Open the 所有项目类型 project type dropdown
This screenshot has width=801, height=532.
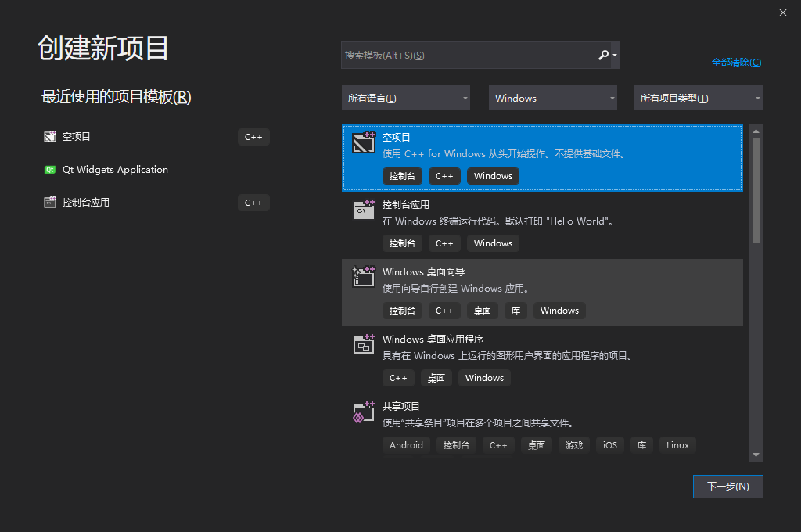tap(699, 98)
